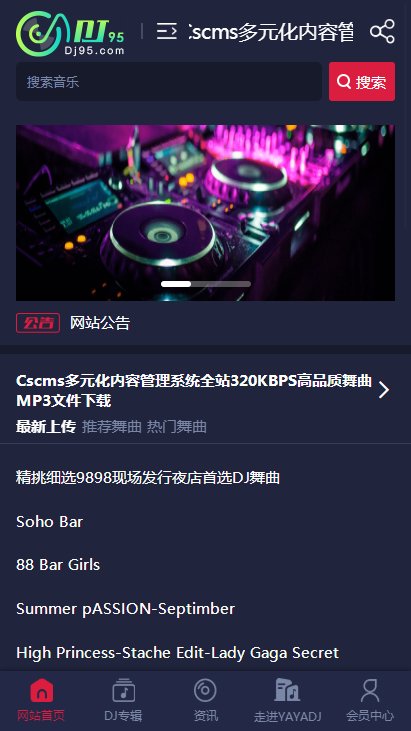Click the home icon 网站首页
This screenshot has height=731, width=411.
41,690
